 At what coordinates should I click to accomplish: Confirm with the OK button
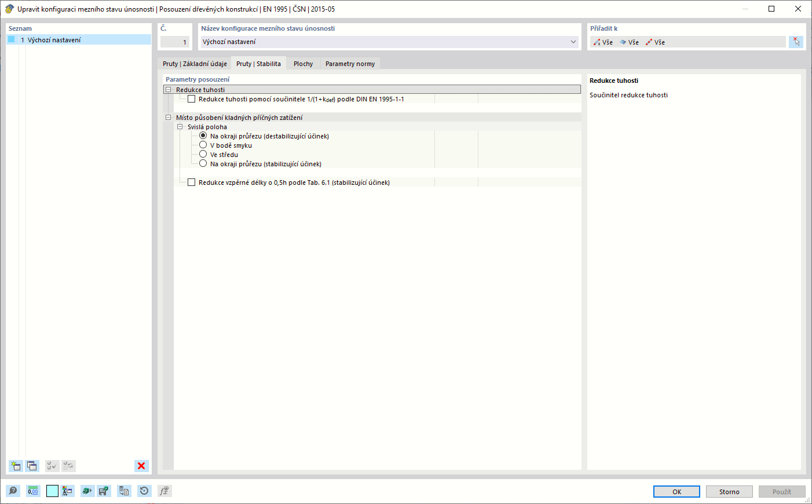click(x=676, y=492)
